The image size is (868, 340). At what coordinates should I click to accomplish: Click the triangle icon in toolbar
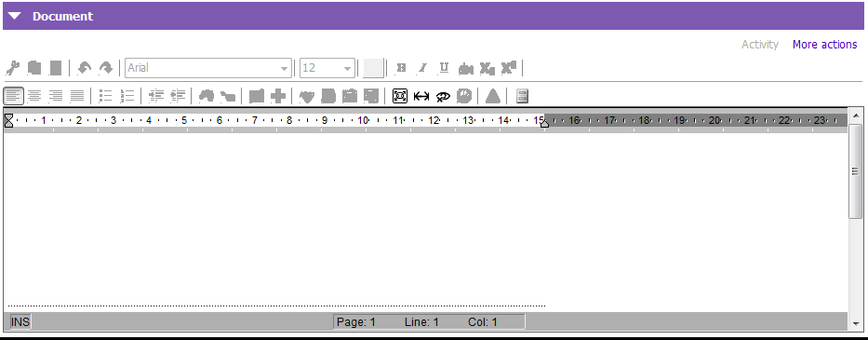click(x=493, y=96)
